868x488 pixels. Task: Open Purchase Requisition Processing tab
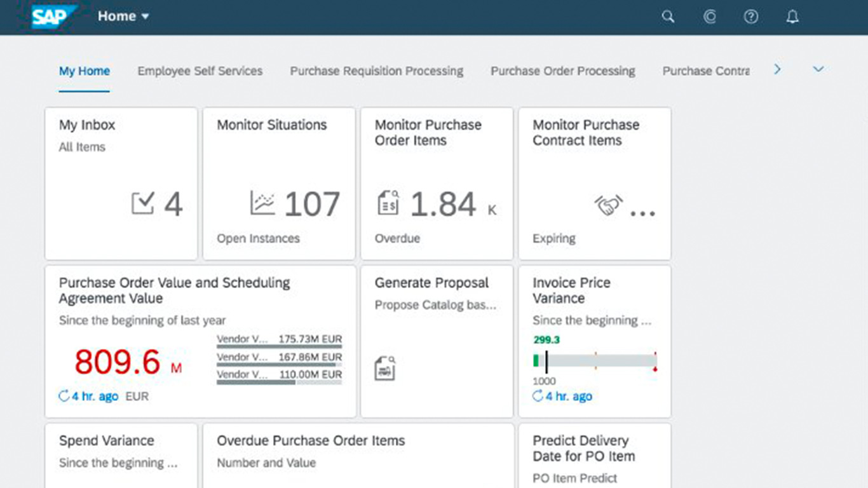[x=377, y=71]
